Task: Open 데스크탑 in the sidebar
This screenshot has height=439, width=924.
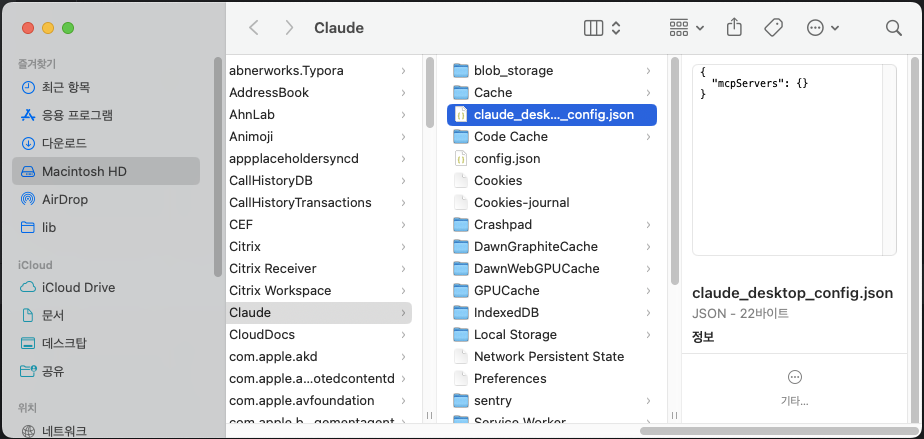Action: [x=106, y=343]
